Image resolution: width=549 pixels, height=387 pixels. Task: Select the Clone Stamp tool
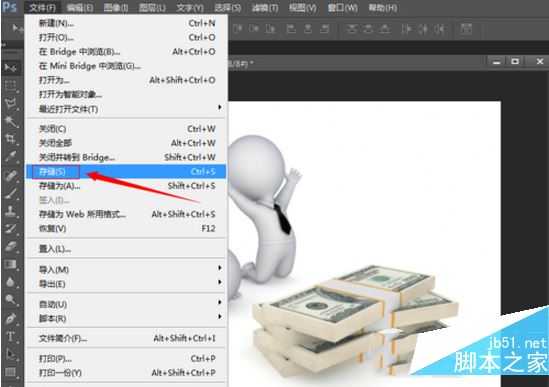click(x=11, y=211)
